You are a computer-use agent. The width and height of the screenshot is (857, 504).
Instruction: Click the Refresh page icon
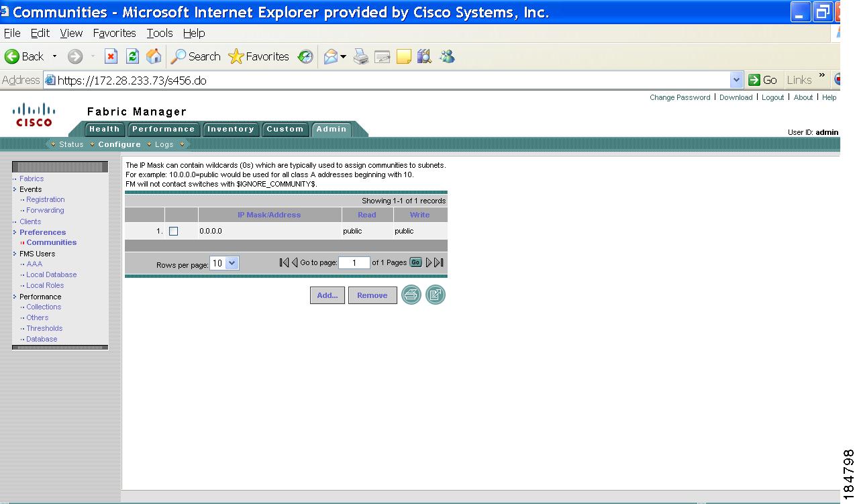click(133, 56)
